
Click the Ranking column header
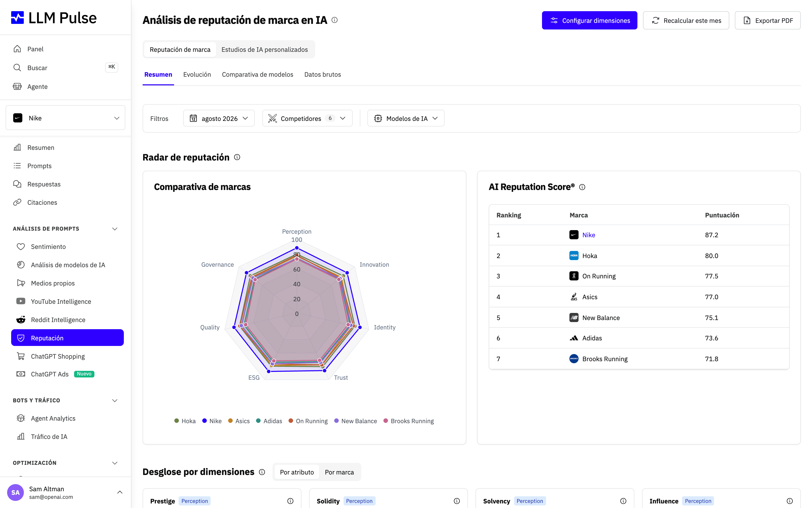pyautogui.click(x=509, y=215)
